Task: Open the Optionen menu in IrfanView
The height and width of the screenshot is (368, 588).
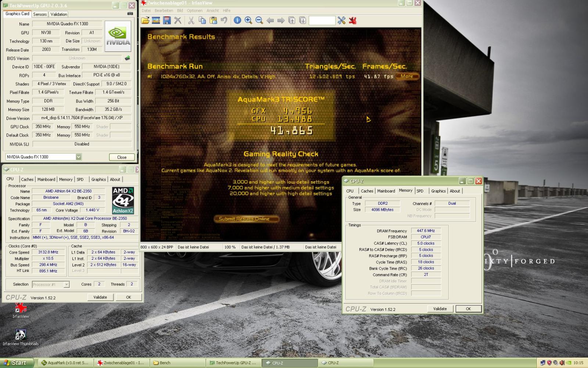Action: (195, 11)
